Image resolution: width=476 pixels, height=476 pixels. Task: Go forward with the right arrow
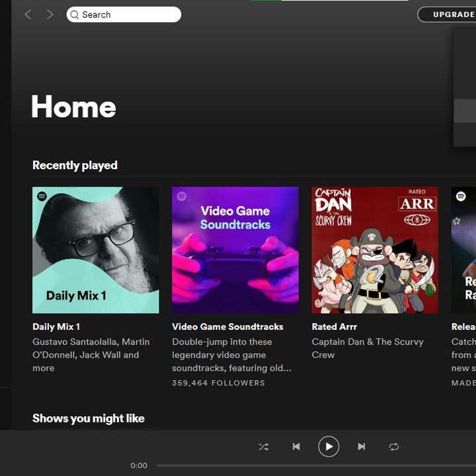[x=50, y=15]
